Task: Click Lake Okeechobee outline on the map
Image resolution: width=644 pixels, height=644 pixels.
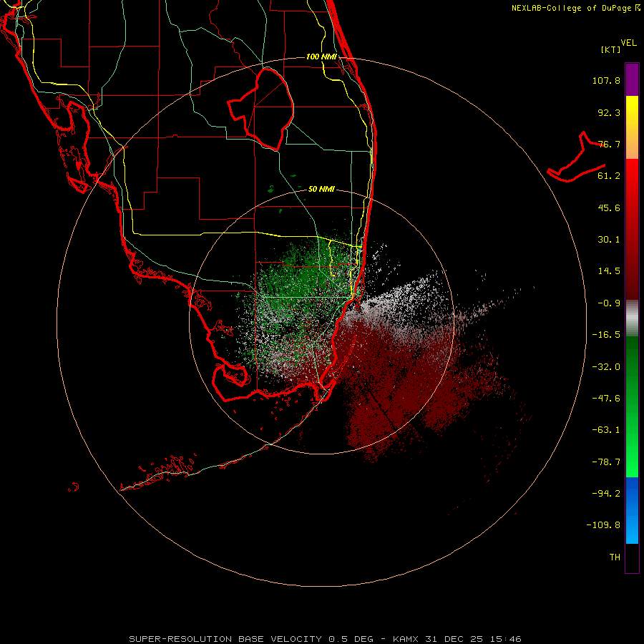Action: point(261,109)
